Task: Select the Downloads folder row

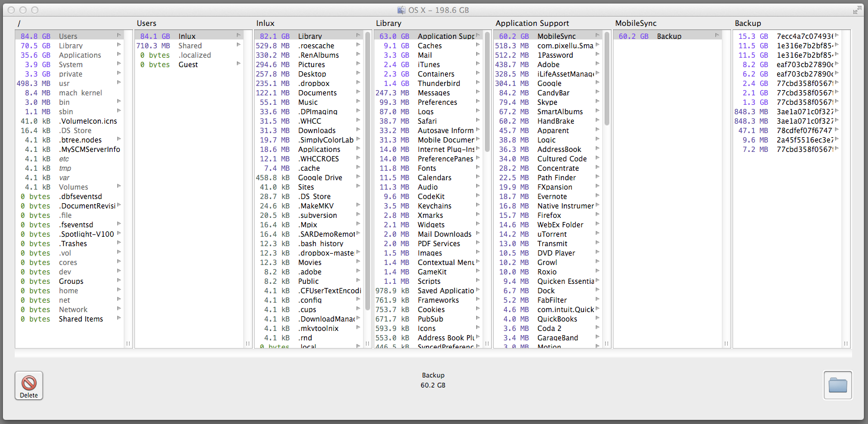Action: pos(309,130)
